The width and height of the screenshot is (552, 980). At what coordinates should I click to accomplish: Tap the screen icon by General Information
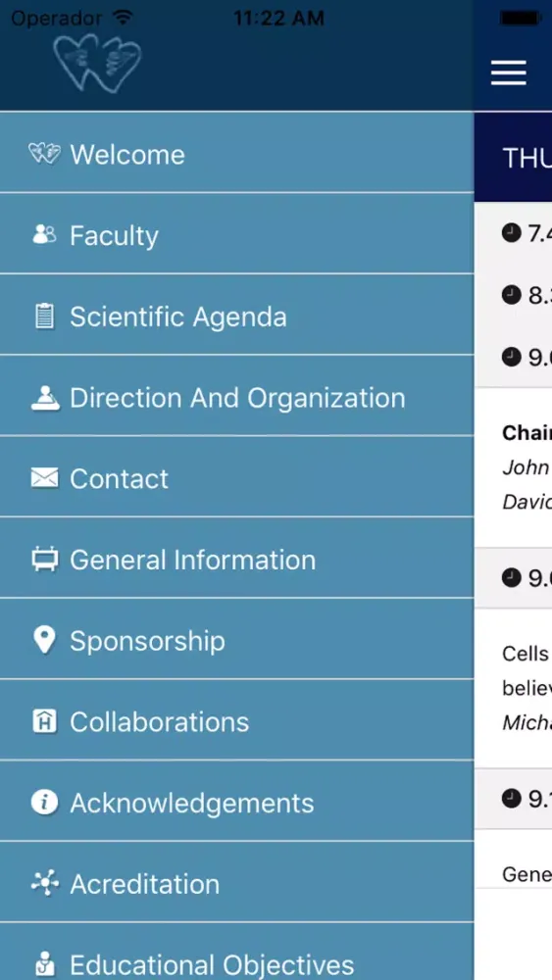44,560
